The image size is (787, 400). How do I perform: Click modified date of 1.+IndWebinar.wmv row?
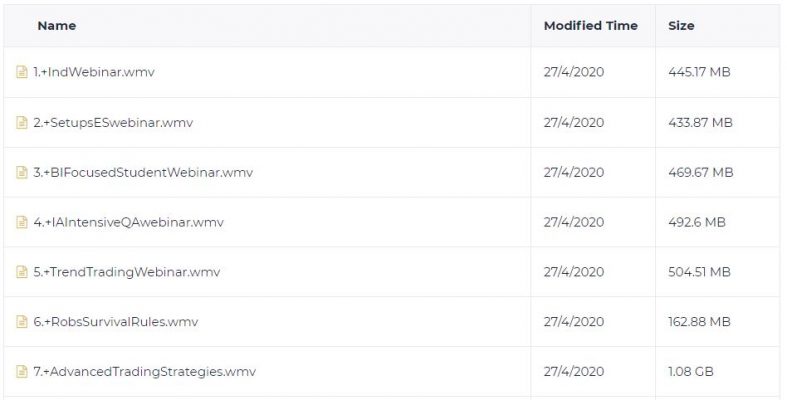(574, 72)
